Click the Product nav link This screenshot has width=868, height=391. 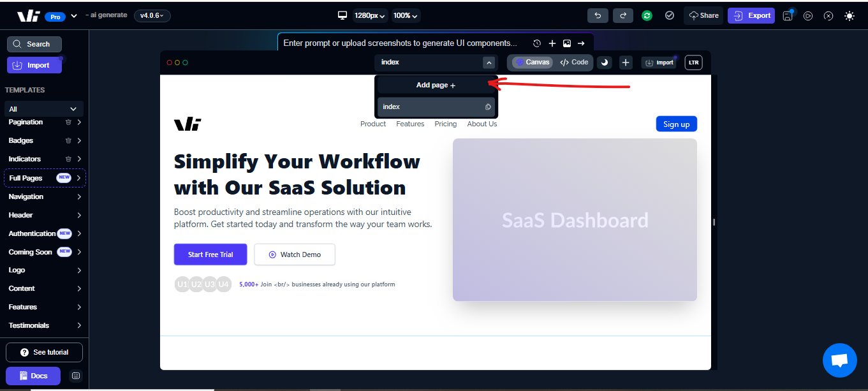coord(373,124)
